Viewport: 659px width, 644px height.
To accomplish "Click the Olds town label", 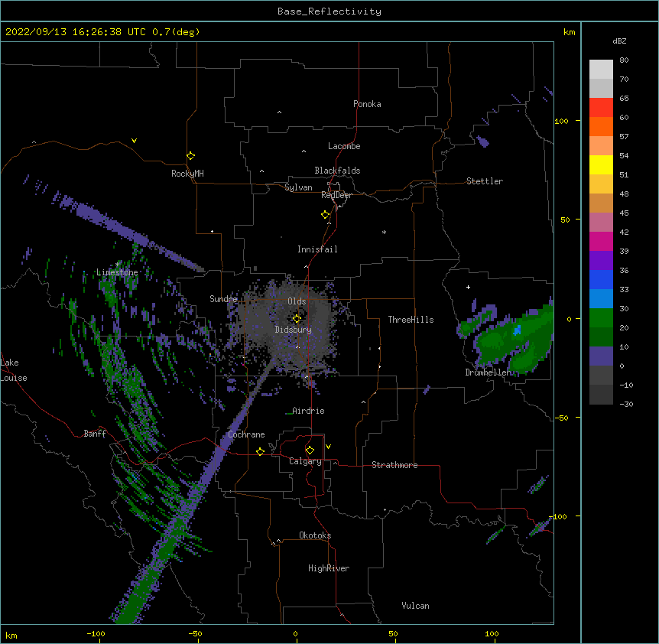I will pos(297,301).
